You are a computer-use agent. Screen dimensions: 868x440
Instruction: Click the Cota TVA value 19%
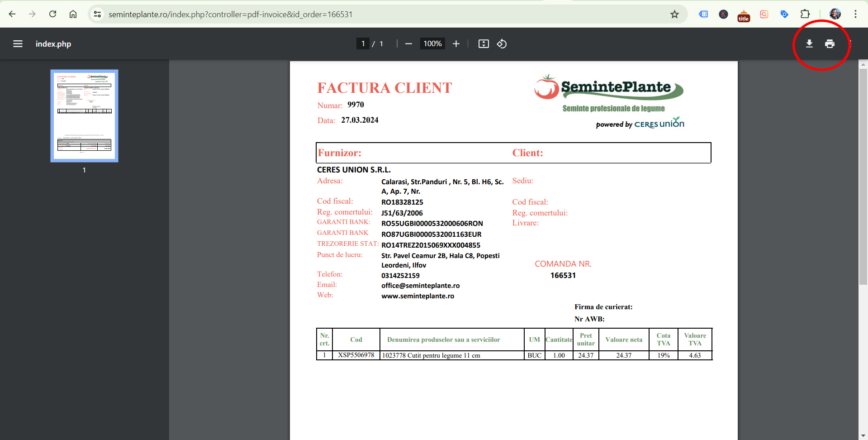(664, 355)
